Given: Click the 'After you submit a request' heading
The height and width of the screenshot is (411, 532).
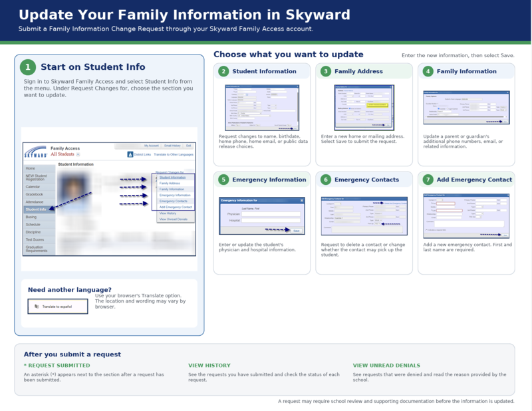Looking at the screenshot, I should (72, 354).
